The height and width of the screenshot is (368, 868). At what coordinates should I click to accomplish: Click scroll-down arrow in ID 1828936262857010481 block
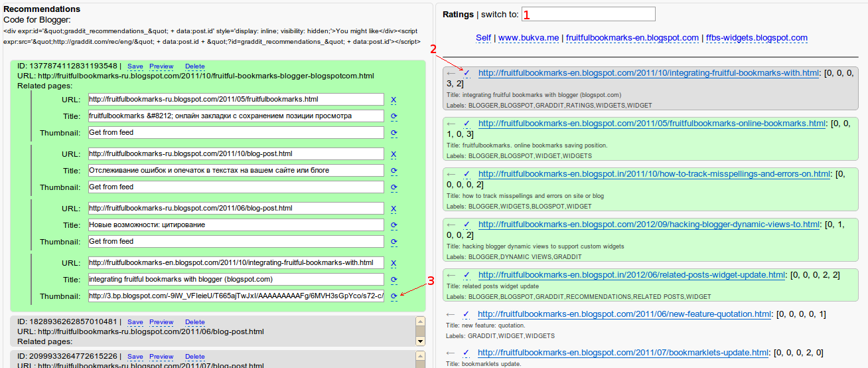pyautogui.click(x=419, y=341)
